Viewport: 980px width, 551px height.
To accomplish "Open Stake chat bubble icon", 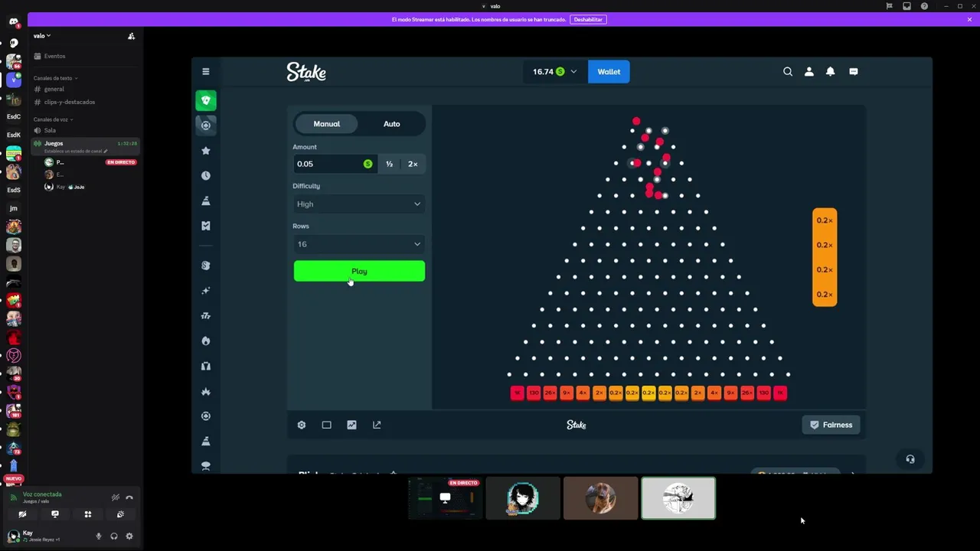I will click(853, 71).
